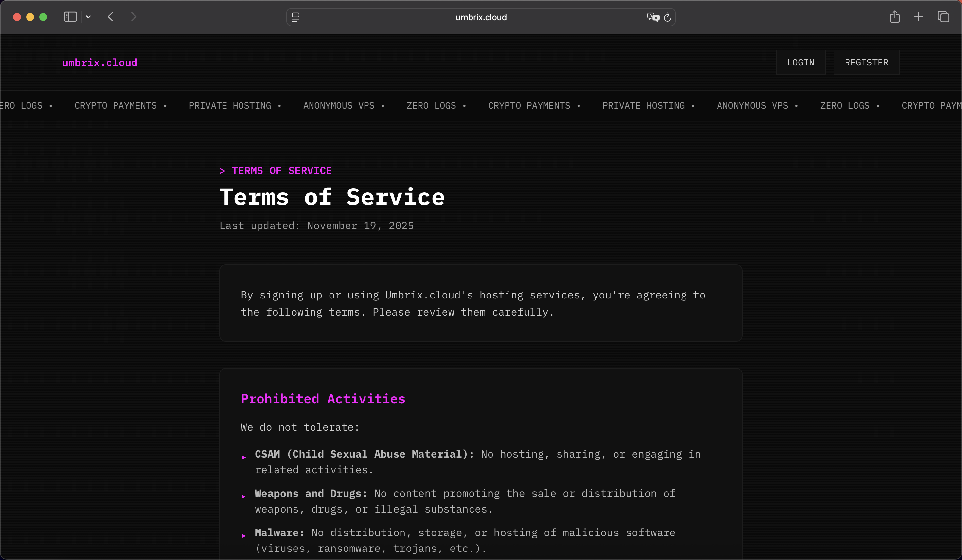Viewport: 962px width, 560px height.
Task: Open a new tab with the plus icon
Action: pyautogui.click(x=918, y=17)
